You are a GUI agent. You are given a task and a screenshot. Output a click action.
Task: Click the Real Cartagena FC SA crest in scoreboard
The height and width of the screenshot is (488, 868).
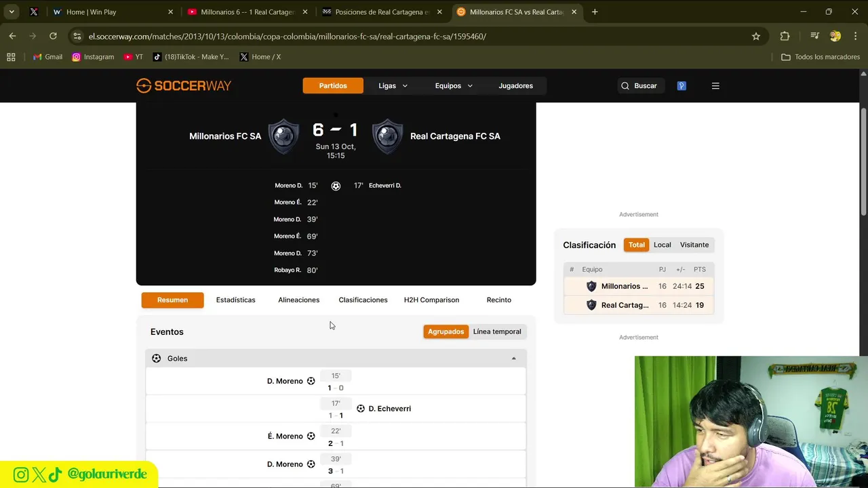point(388,136)
